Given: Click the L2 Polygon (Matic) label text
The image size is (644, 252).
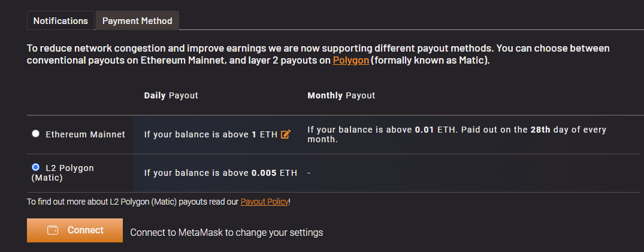Looking at the screenshot, I should point(62,173).
